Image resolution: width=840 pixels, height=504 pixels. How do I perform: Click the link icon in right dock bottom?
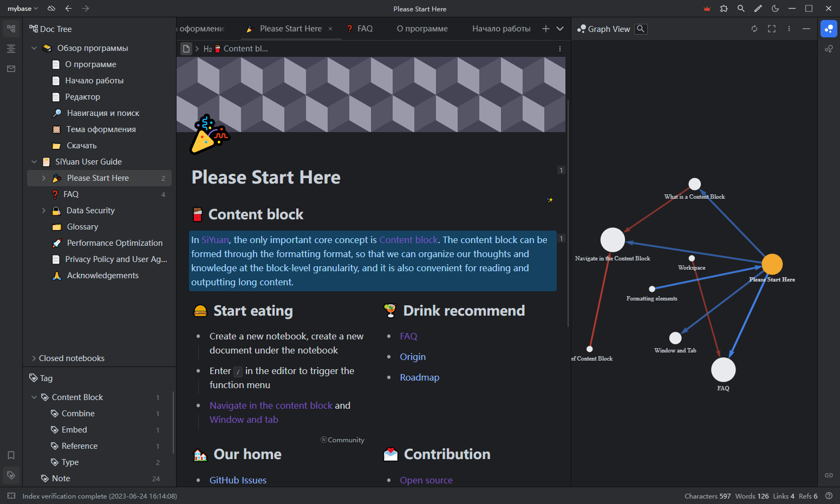click(829, 475)
